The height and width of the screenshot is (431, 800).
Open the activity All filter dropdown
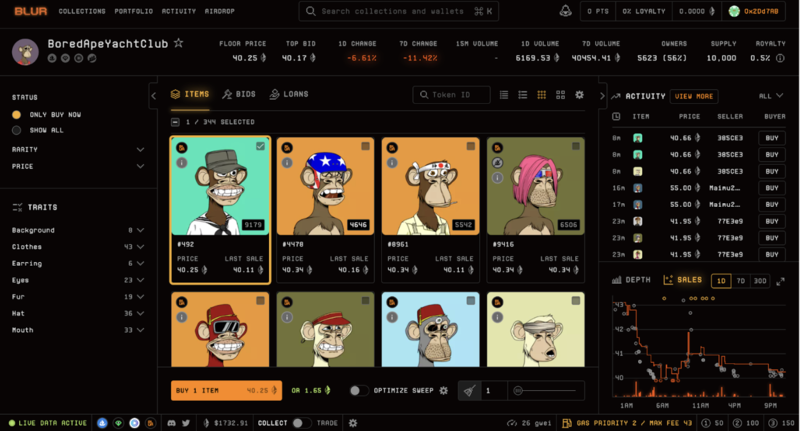point(771,96)
